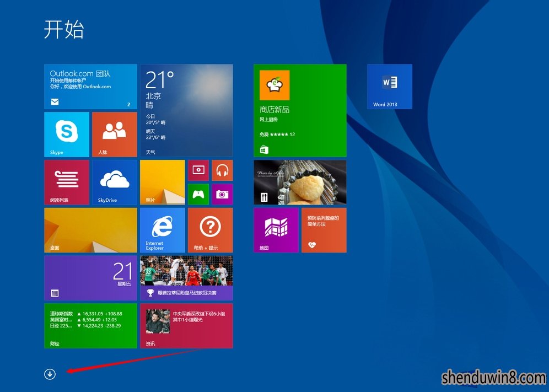549x392 pixels.
Task: Open the Sports tile with soccer photo
Action: point(186,278)
